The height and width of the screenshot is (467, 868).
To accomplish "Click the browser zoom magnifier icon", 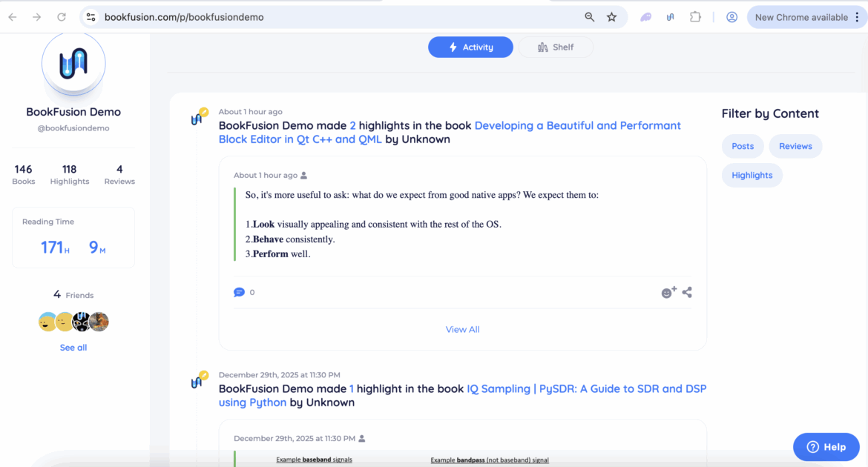I will click(x=589, y=17).
